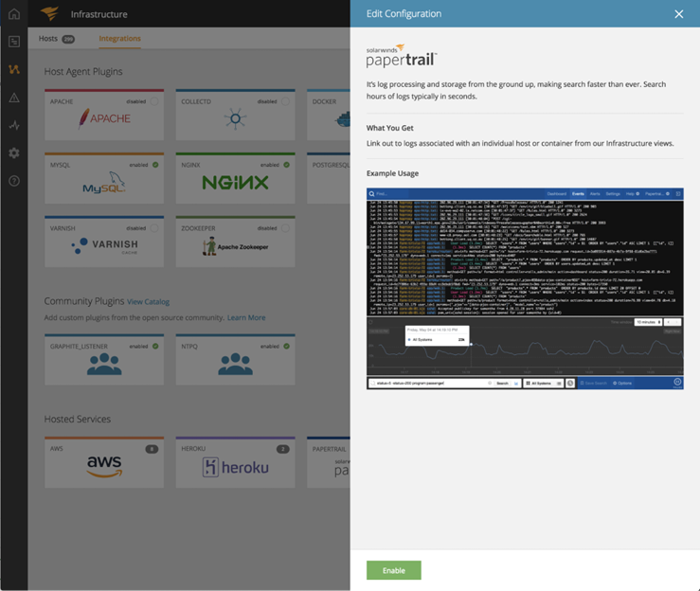The image size is (700, 591).
Task: Toggle Graphite_Listener enabled status
Action: point(155,346)
